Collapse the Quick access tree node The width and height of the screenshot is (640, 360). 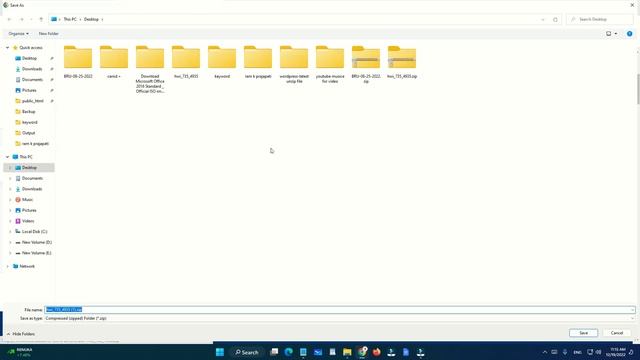click(7, 48)
